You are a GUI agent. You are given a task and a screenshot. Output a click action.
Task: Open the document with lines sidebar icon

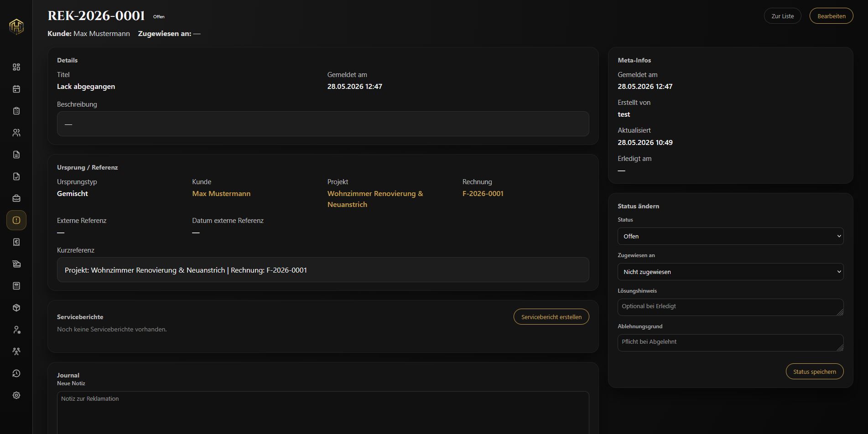16,155
